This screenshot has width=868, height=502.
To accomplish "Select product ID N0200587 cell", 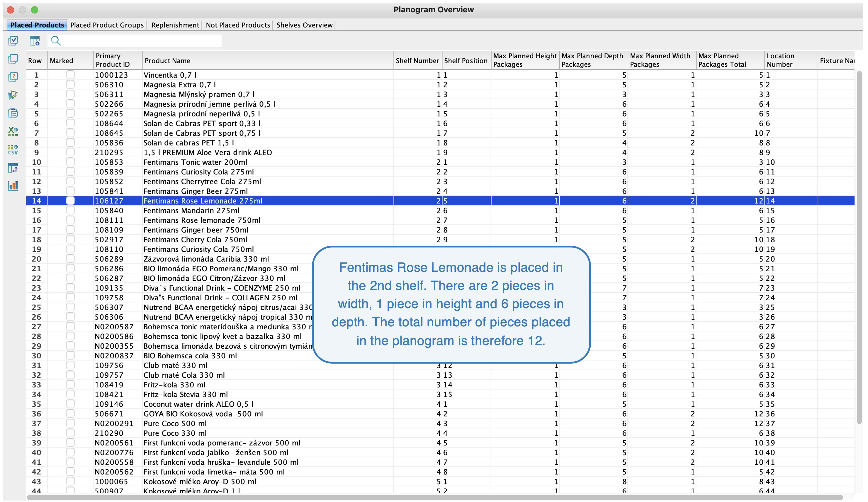I will tap(118, 327).
